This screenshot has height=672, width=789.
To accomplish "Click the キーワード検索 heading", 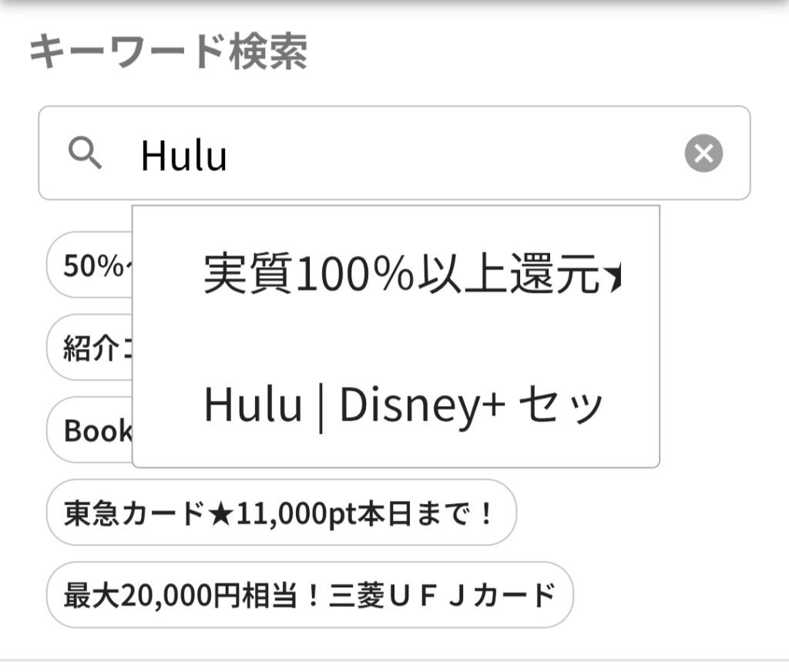I will coord(168,52).
